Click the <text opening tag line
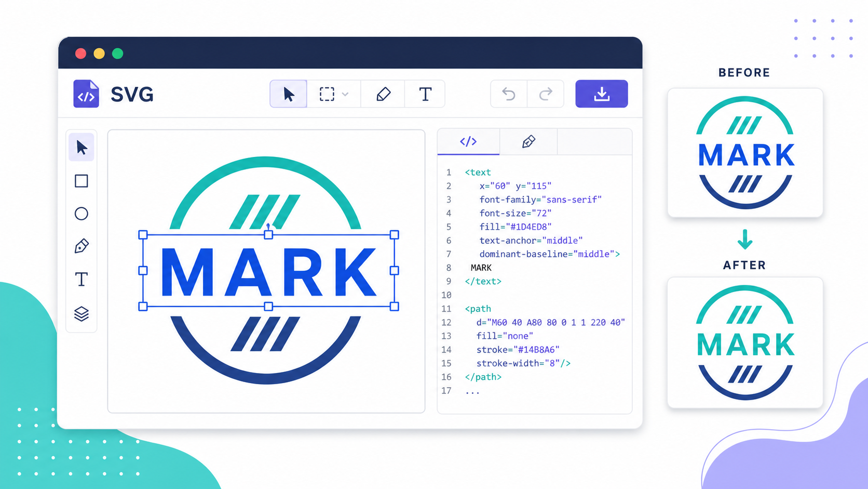 pyautogui.click(x=478, y=172)
